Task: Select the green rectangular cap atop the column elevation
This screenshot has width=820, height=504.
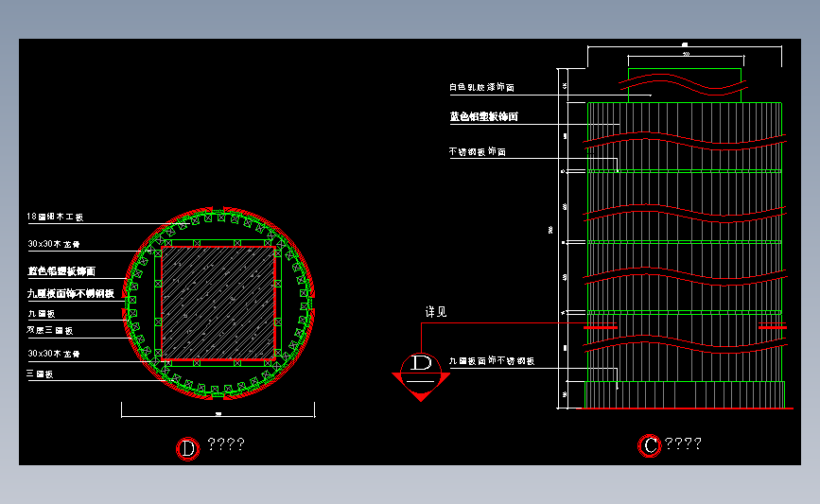Action: point(685,85)
